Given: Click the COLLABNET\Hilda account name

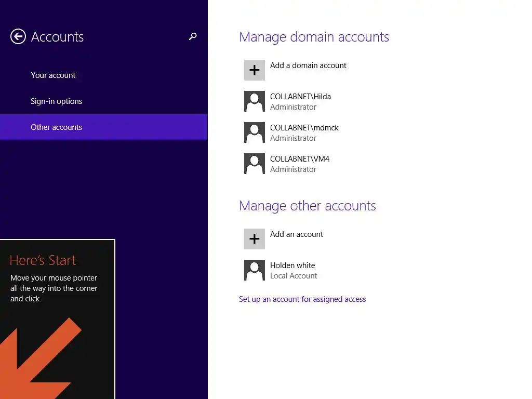Looking at the screenshot, I should [x=300, y=97].
